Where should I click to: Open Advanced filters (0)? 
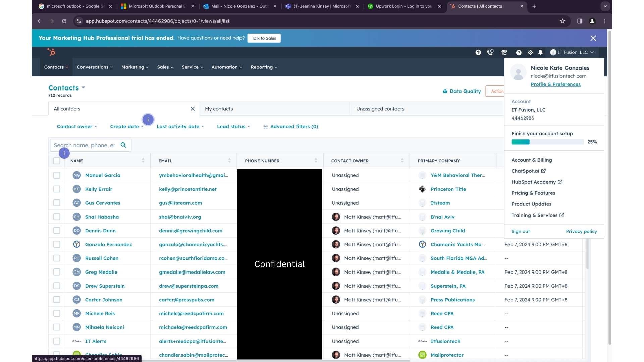point(290,126)
